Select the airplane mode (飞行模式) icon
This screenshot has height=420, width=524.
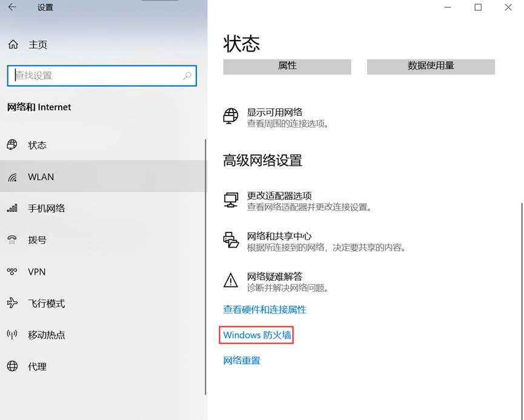coord(13,303)
